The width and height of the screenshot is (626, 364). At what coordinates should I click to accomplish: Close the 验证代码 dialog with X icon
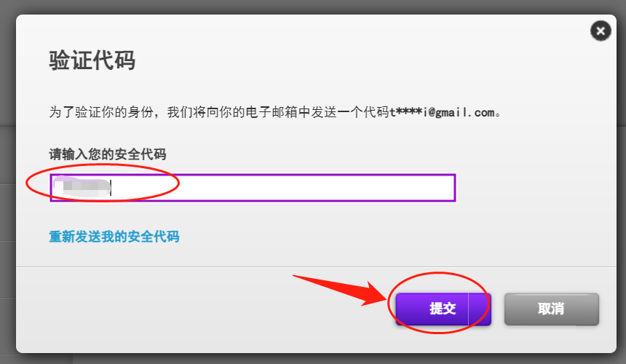click(x=601, y=31)
